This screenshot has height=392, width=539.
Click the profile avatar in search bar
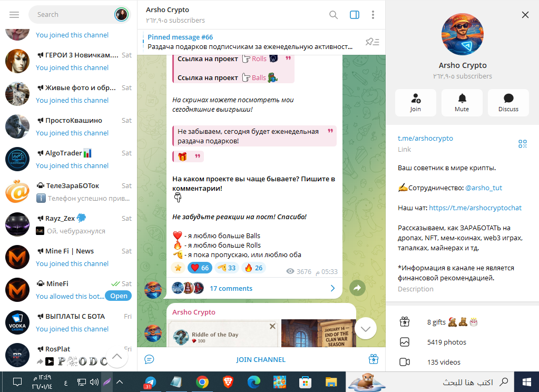click(x=121, y=14)
